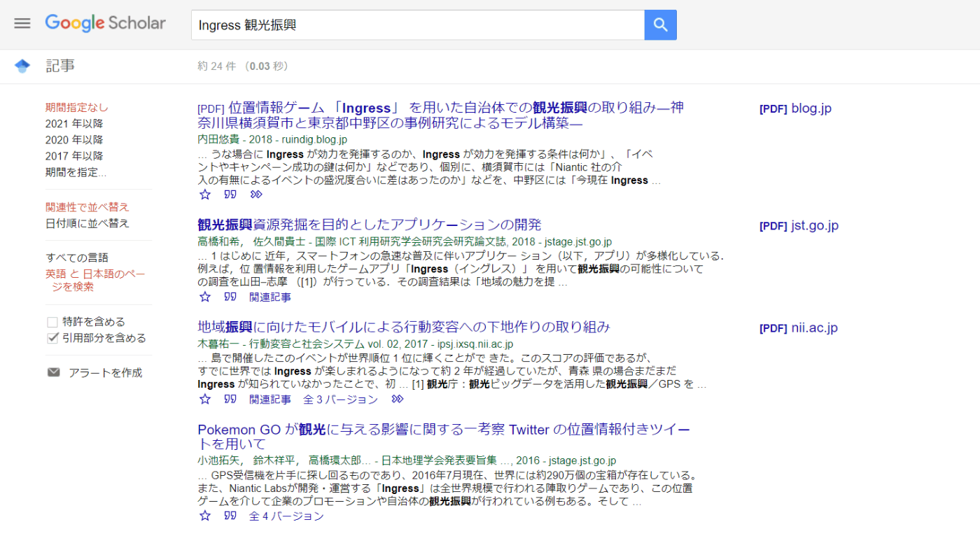The image size is (980, 536).
Task: Open [PDF] jst.go.jp link
Action: click(799, 225)
